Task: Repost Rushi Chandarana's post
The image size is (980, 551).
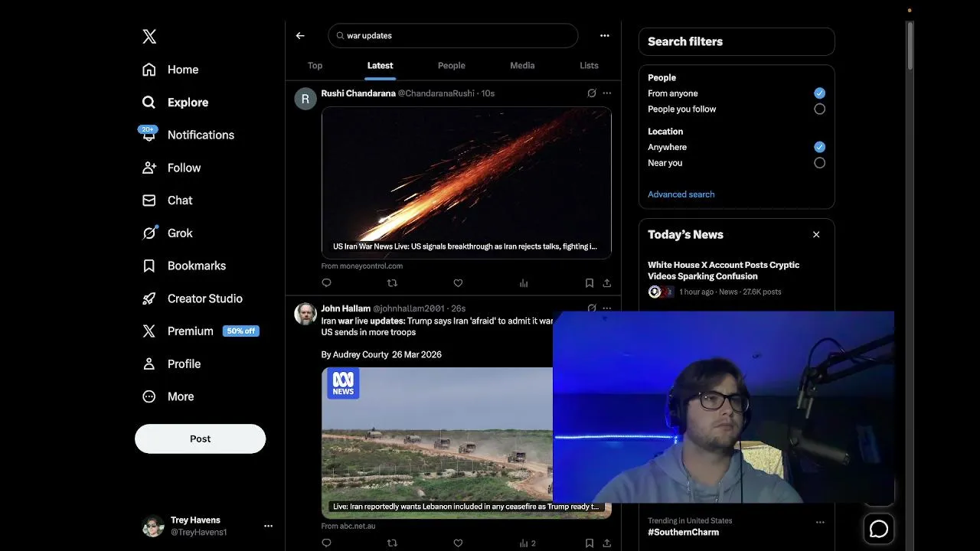Action: point(392,283)
